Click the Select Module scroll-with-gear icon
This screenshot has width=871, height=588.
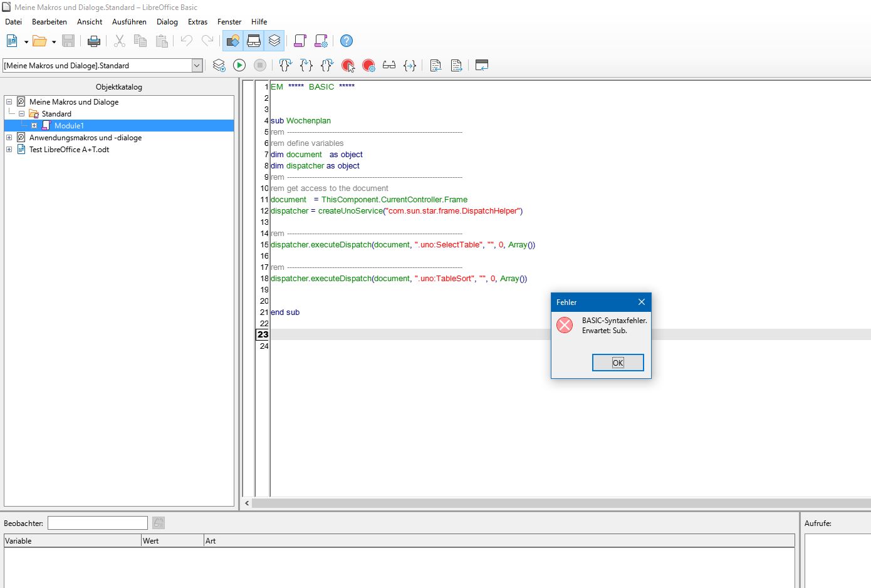pos(321,41)
